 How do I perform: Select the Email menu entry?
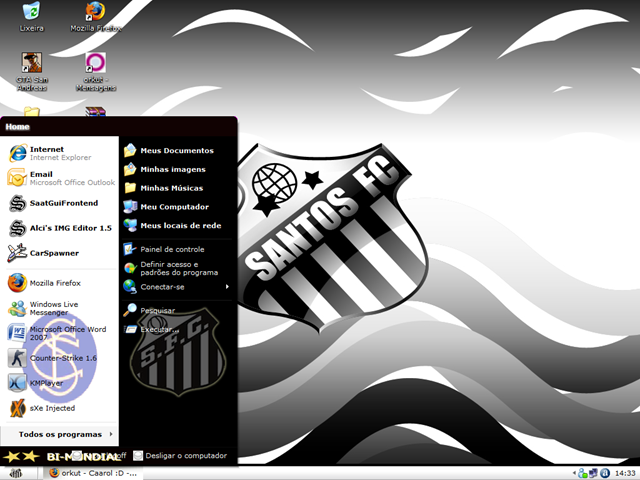[61, 178]
